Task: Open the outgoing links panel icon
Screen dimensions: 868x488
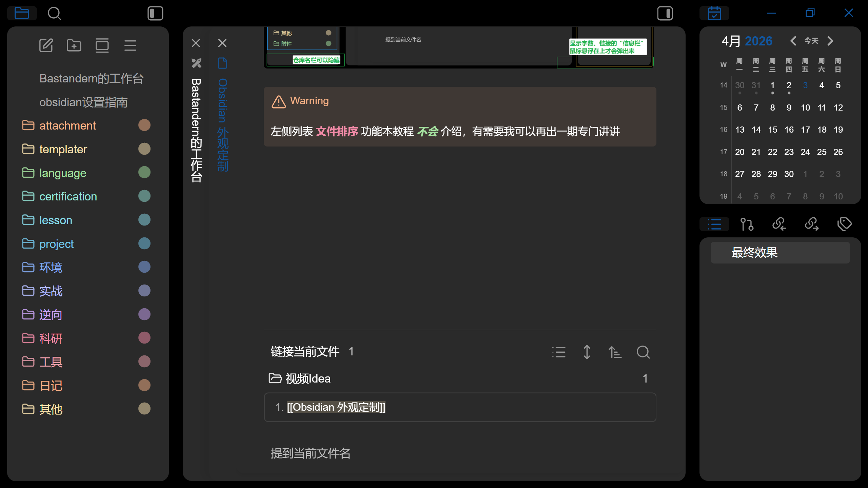Action: [811, 224]
